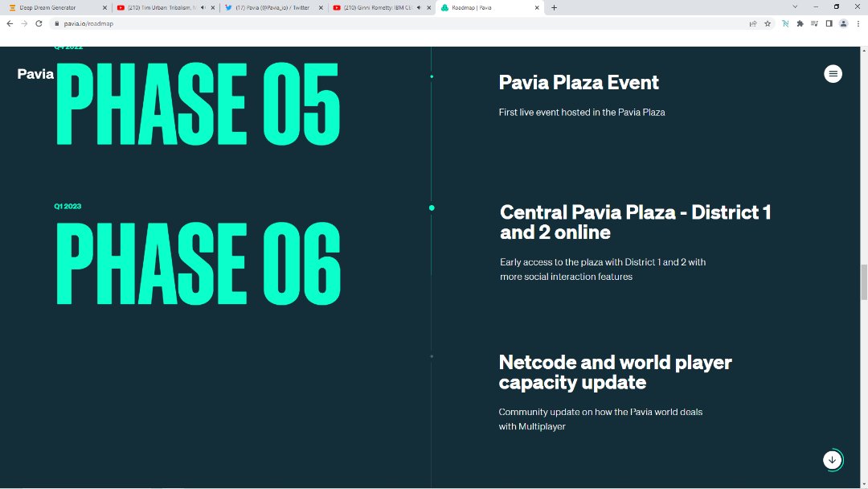Click Netcode and world player capacity heading
Image resolution: width=868 pixels, height=489 pixels.
tap(615, 372)
